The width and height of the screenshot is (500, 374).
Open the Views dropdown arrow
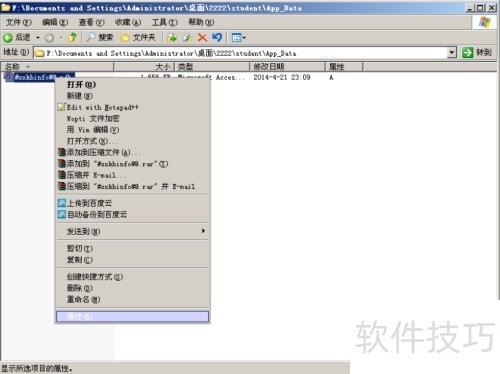pyautogui.click(x=244, y=38)
